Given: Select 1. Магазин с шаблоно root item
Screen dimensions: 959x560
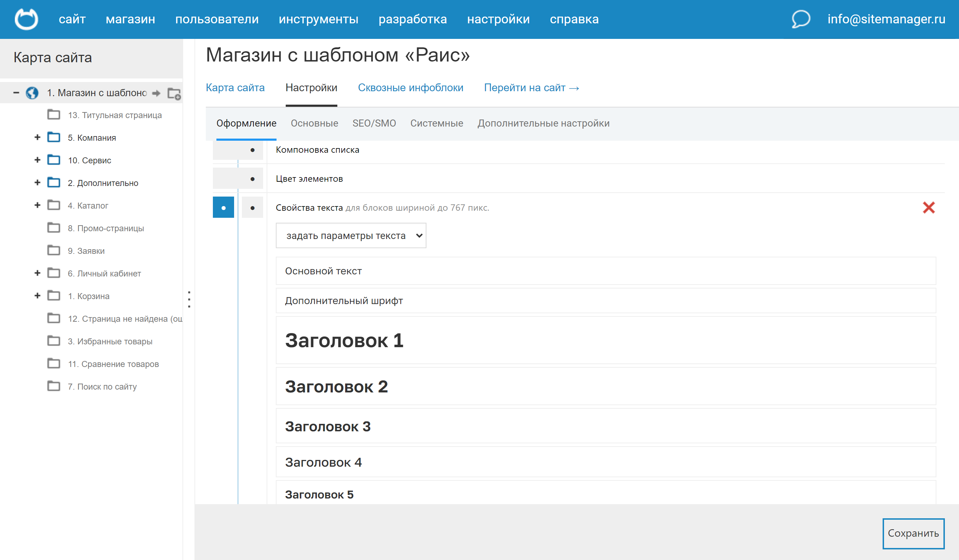Looking at the screenshot, I should click(x=97, y=93).
